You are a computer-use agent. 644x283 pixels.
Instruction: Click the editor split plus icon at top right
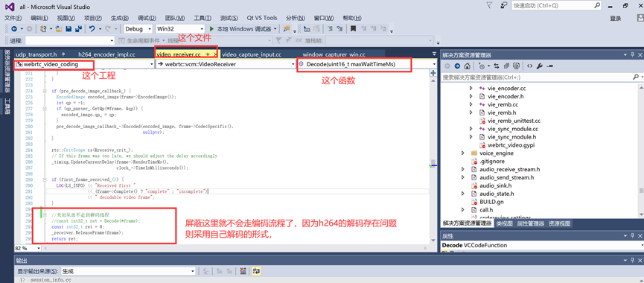(433, 73)
